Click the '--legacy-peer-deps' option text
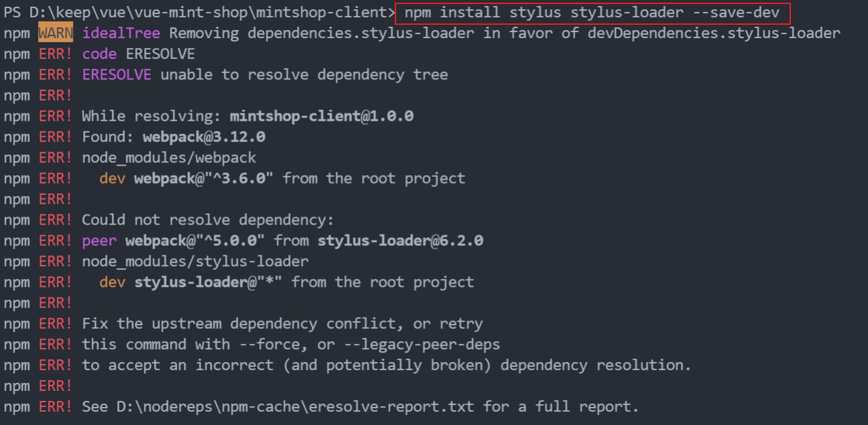 (x=422, y=345)
